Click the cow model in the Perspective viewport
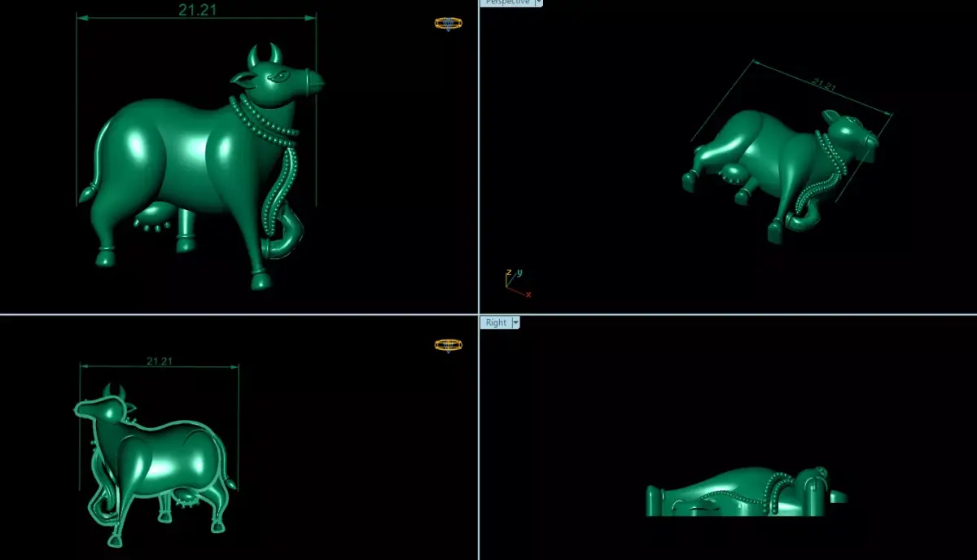 pyautogui.click(x=773, y=155)
